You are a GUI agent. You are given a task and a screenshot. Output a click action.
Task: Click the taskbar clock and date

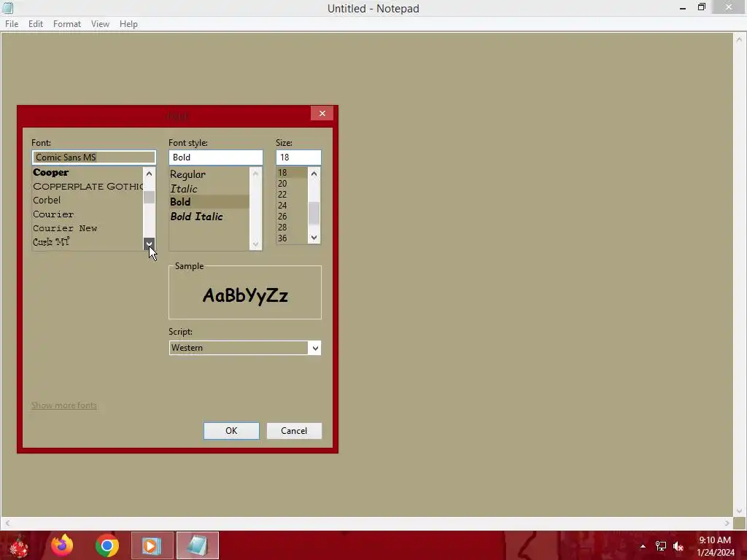click(x=716, y=546)
